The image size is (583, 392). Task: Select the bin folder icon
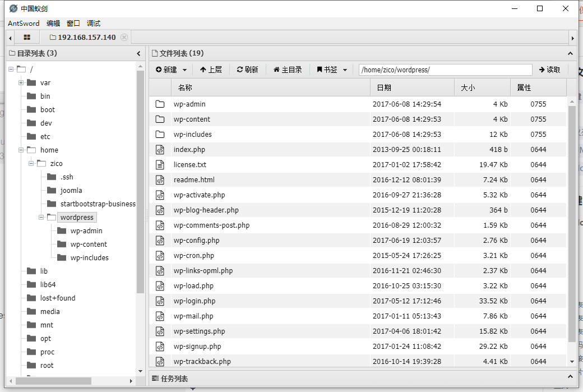click(x=31, y=96)
